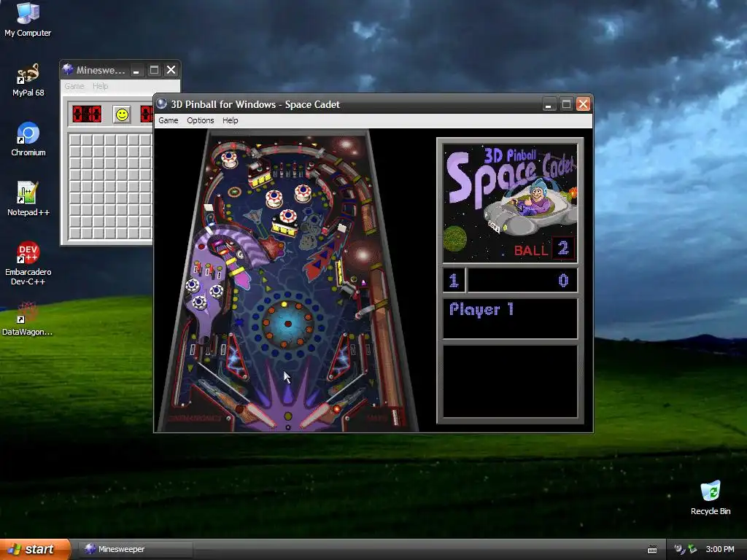Open the Game menu in Minesweeper
The width and height of the screenshot is (747, 560).
74,86
